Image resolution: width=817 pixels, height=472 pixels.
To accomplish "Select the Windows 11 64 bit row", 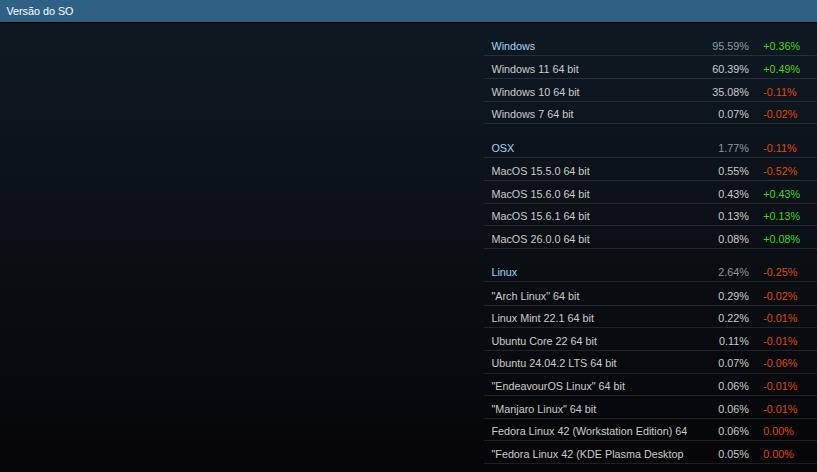I will (650, 69).
